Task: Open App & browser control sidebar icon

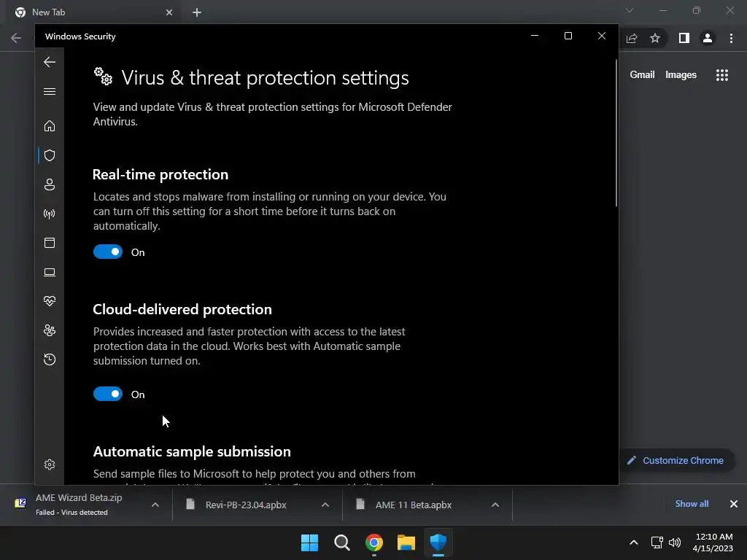Action: [x=50, y=243]
